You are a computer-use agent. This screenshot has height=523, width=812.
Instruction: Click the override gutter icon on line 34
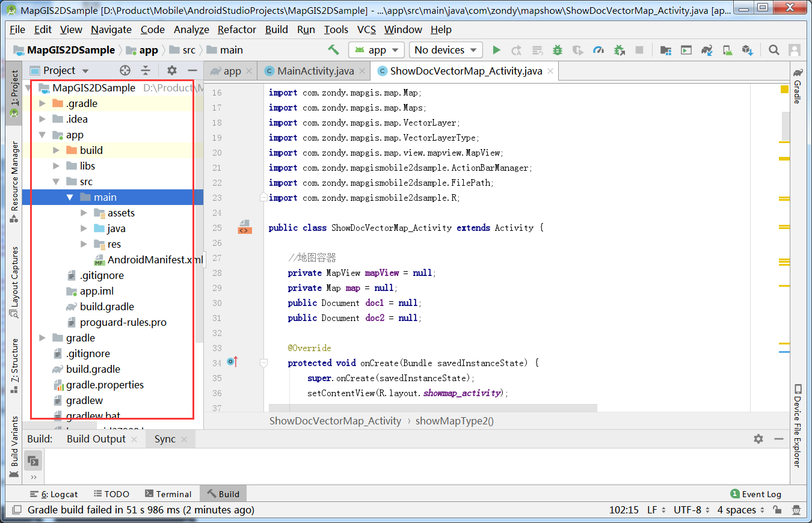click(232, 362)
